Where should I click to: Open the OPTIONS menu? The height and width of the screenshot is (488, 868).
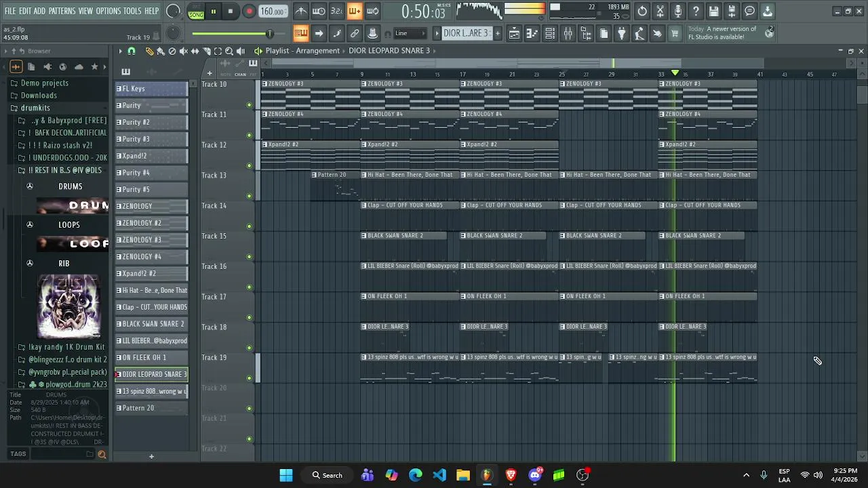(108, 11)
